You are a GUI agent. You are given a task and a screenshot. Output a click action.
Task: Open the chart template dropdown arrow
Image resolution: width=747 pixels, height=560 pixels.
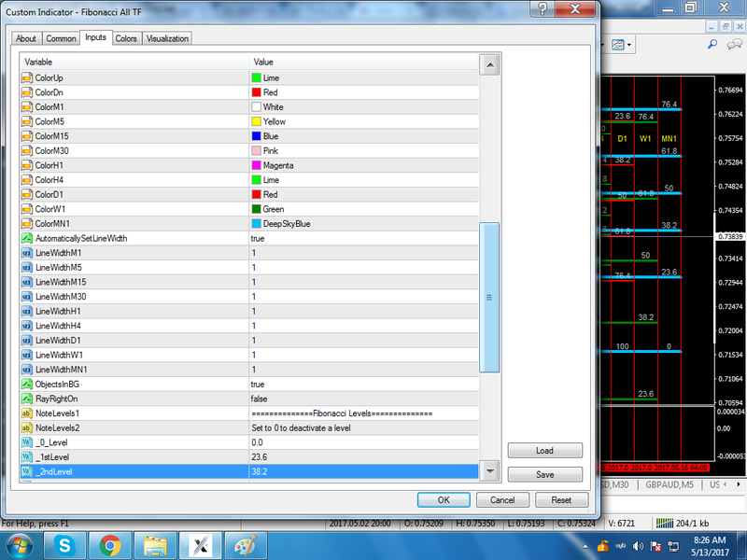pos(629,45)
